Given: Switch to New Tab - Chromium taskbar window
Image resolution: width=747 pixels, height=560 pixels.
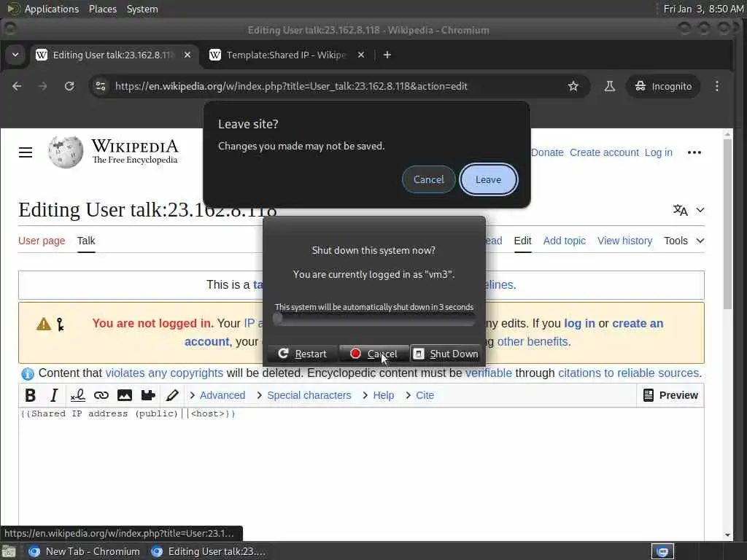Looking at the screenshot, I should pyautogui.click(x=84, y=551).
